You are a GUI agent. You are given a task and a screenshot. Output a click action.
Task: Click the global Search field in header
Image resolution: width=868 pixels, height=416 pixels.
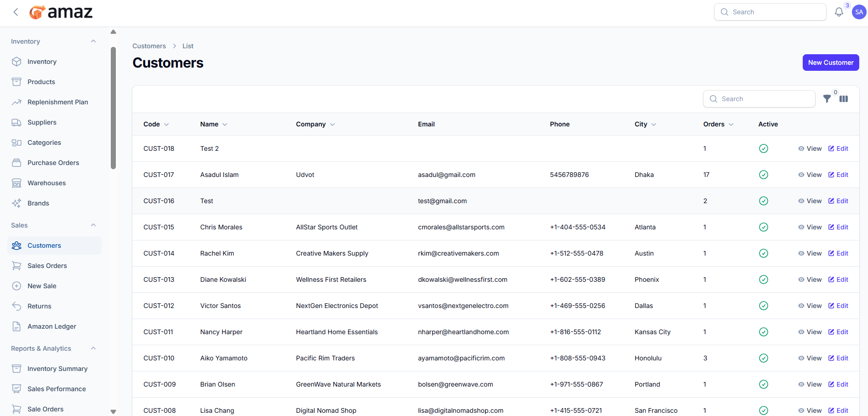770,12
